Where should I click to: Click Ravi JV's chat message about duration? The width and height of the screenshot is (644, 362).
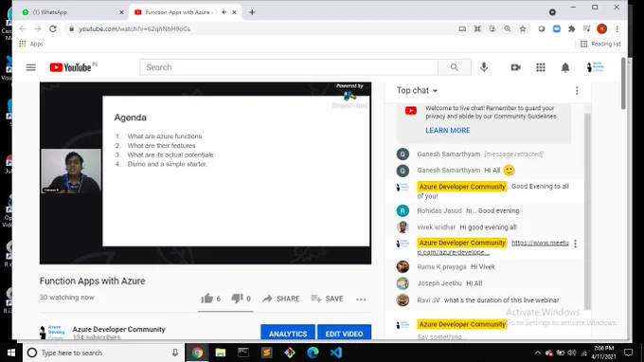pyautogui.click(x=502, y=300)
